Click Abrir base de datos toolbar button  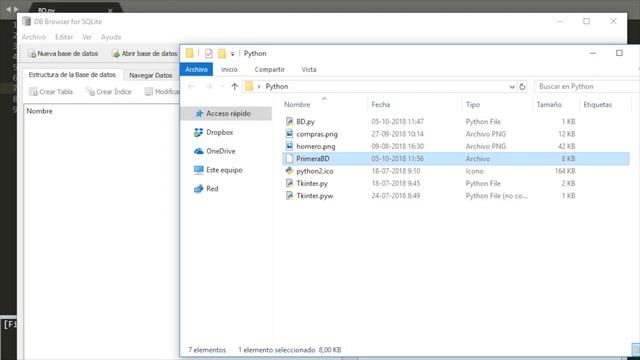pyautogui.click(x=145, y=53)
